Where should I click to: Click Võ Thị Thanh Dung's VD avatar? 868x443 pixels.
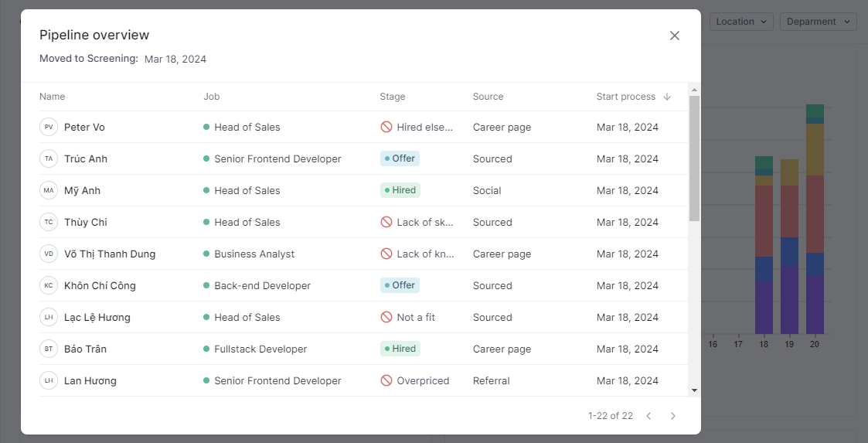[x=49, y=254]
